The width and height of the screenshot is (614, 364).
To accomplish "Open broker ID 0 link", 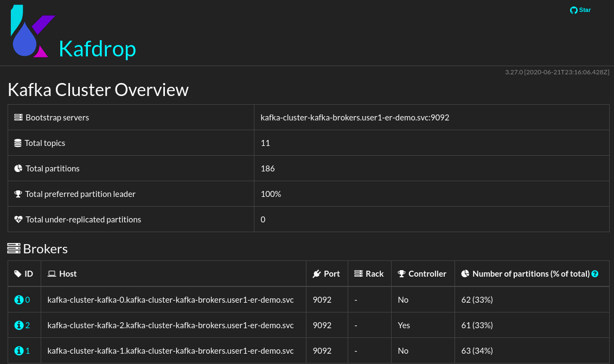I will [28, 300].
